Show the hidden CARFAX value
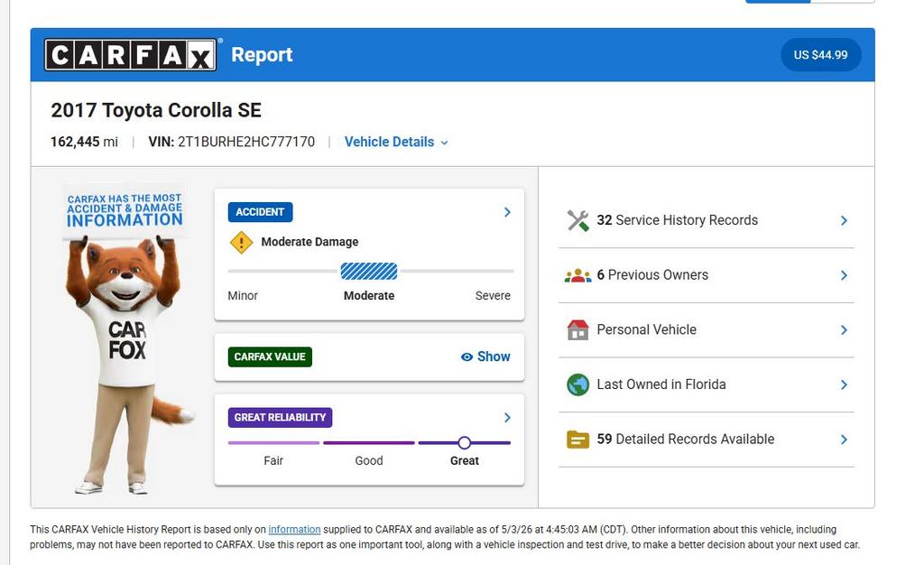This screenshot has width=924, height=565. (x=485, y=357)
